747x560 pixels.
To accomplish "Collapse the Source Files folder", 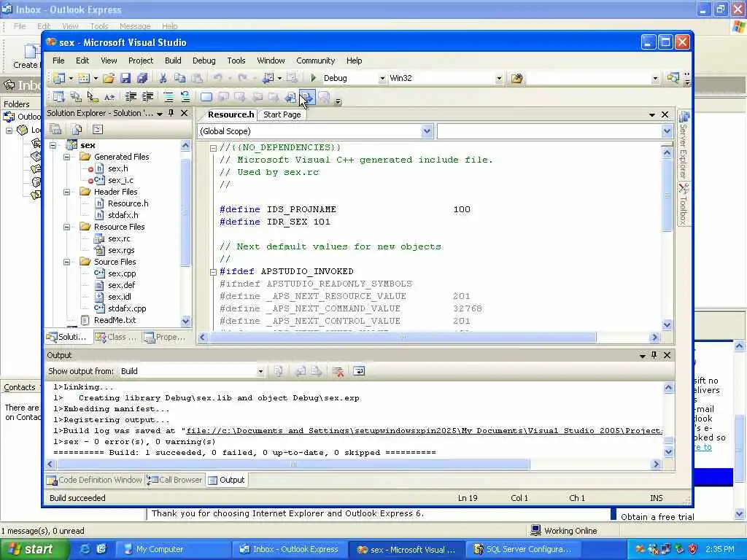I will pos(67,262).
